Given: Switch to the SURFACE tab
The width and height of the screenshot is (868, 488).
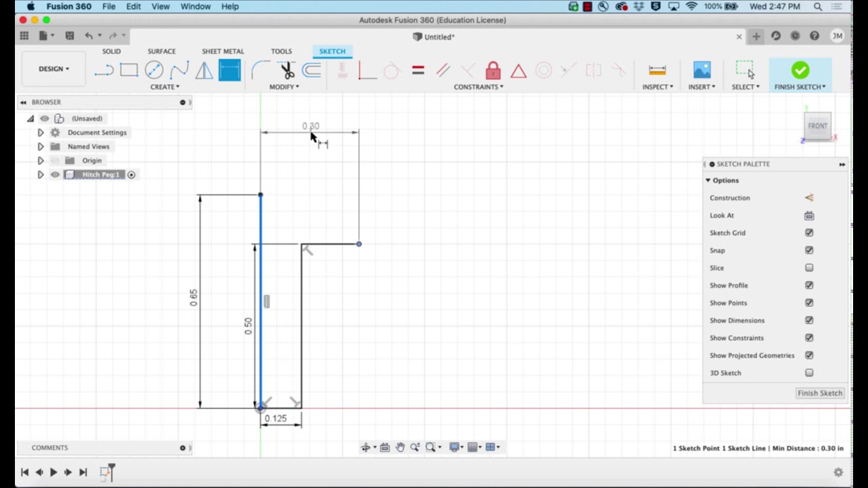Looking at the screenshot, I should (x=161, y=52).
